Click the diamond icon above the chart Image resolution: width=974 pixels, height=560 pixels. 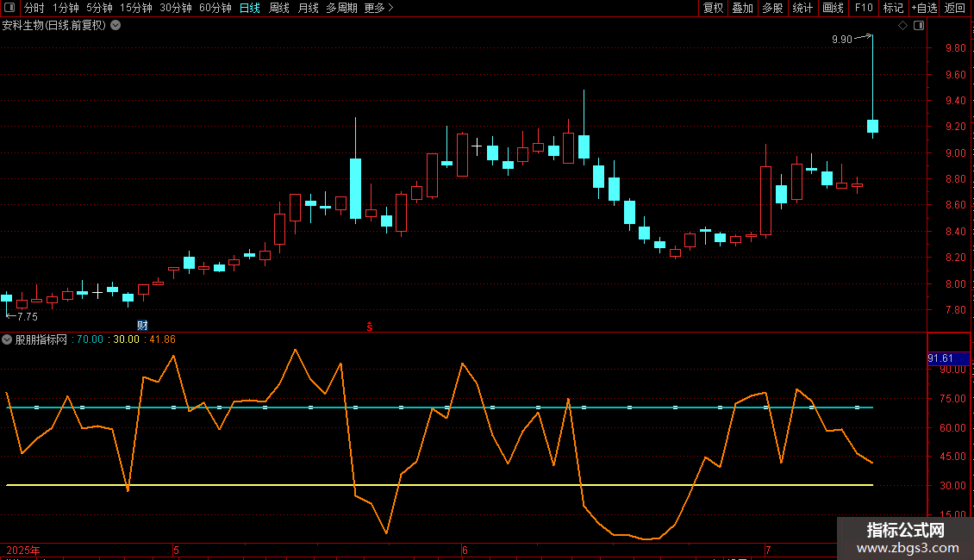click(903, 26)
